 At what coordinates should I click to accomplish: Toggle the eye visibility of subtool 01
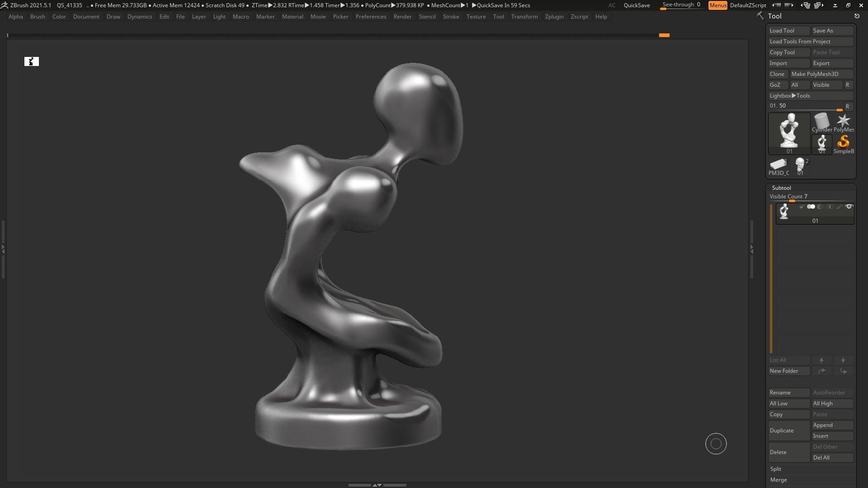pos(849,207)
